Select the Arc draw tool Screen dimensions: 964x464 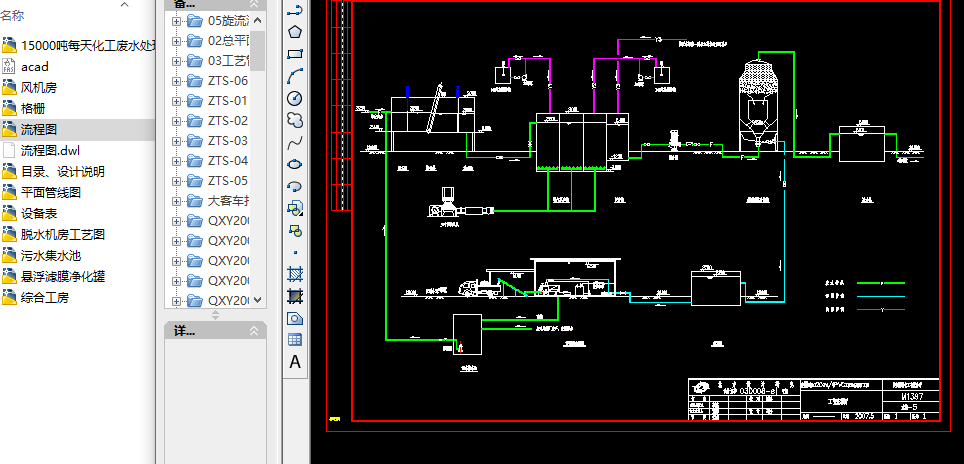point(295,76)
